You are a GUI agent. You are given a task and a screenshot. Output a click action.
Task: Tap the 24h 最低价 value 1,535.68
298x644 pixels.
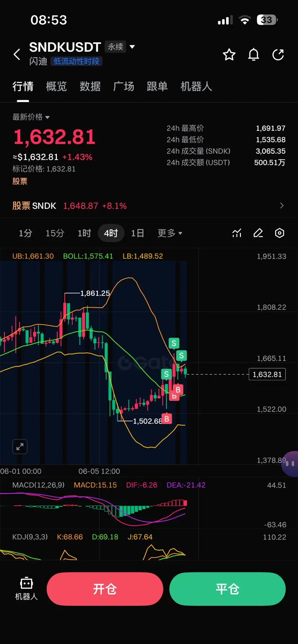[271, 140]
